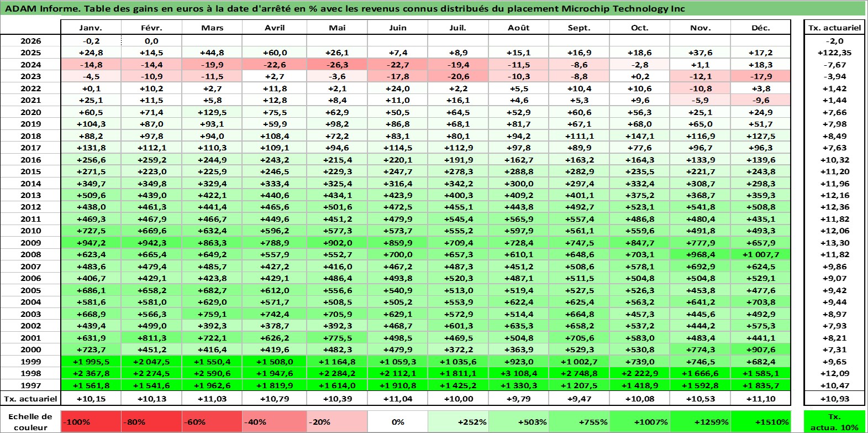Select the '+3 108,4' cell for August 1998
Image resolution: width=868 pixels, height=433 pixels.
[x=519, y=373]
